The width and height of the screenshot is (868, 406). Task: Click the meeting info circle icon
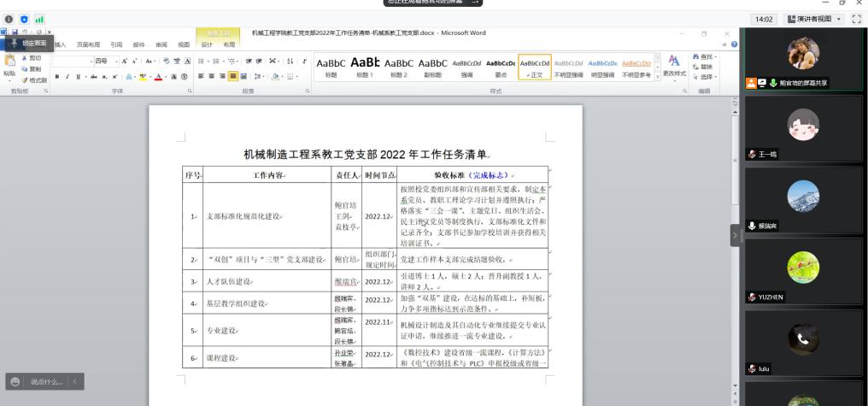tap(10, 19)
